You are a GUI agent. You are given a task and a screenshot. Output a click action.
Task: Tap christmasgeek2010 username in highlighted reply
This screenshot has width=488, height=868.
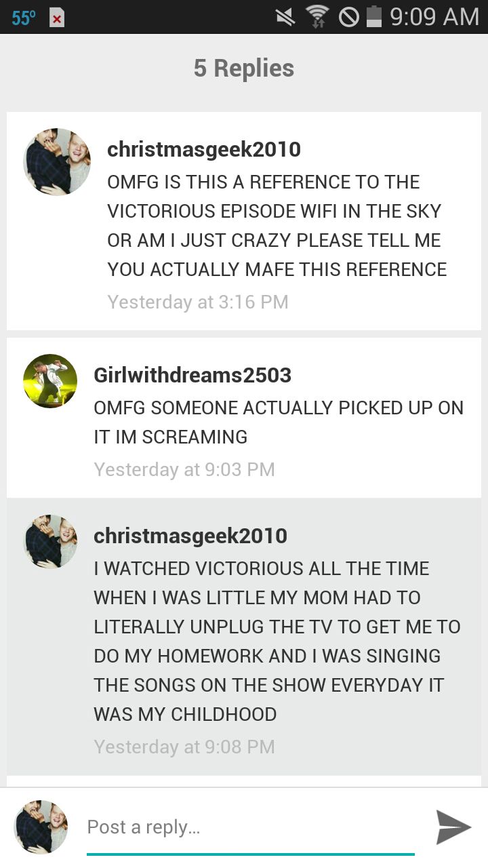coord(190,536)
